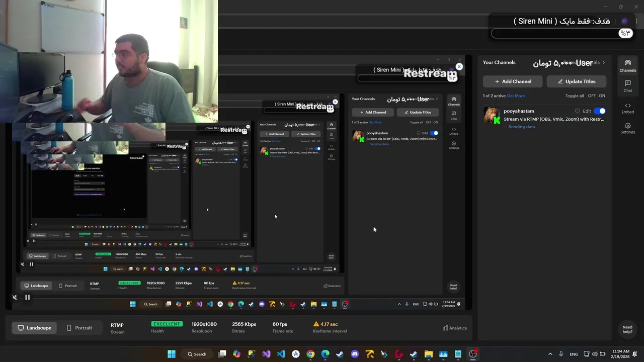The width and height of the screenshot is (644, 362).
Task: Click Add Channel inside the stream preview
Action: coord(373,112)
